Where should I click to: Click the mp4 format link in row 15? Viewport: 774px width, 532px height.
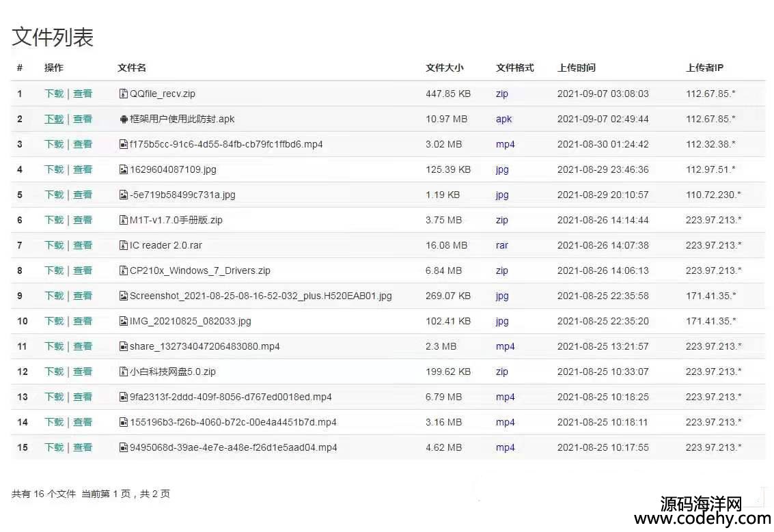(505, 447)
